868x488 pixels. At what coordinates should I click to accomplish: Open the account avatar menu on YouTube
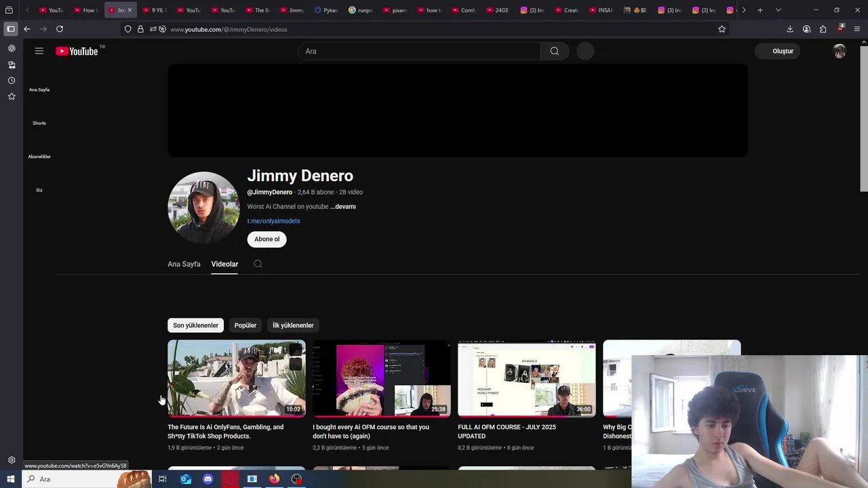pos(840,51)
